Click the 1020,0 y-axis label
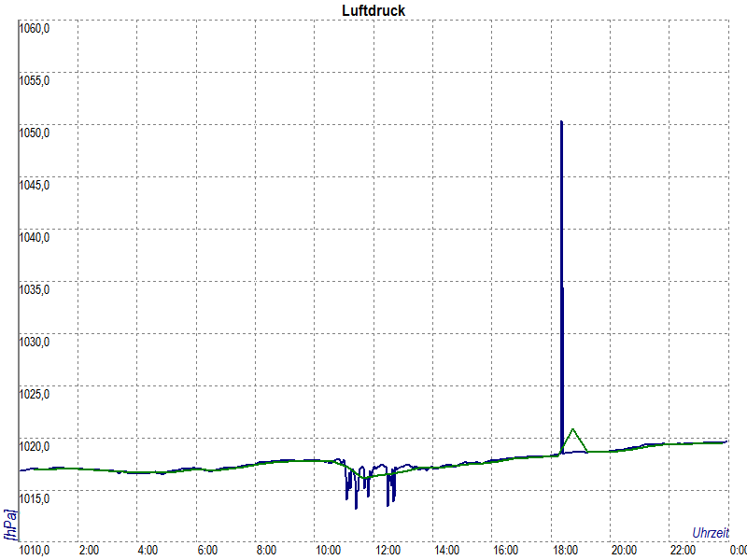Image resolution: width=747 pixels, height=560 pixels. pos(34,446)
